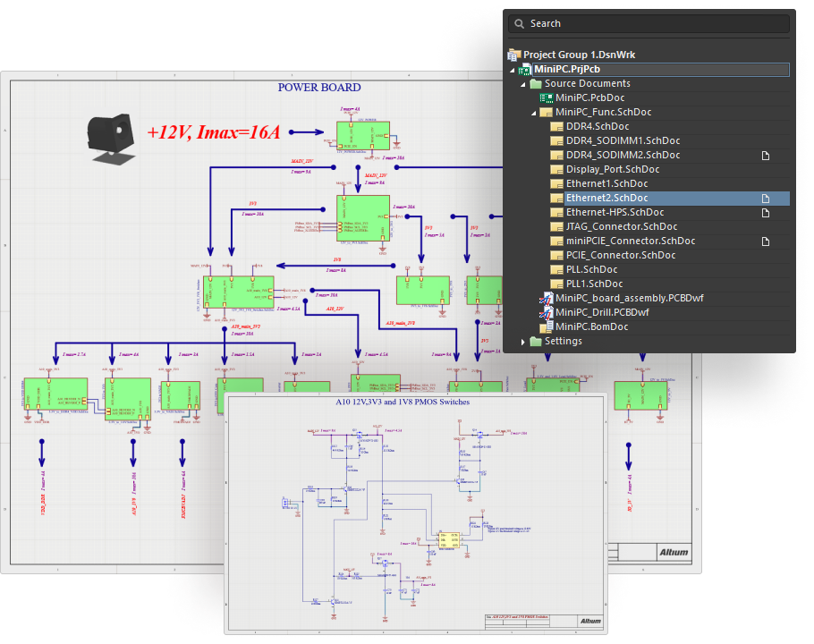Select Ethernet2.SchDoc in the project tree
814x644 pixels.
point(606,198)
